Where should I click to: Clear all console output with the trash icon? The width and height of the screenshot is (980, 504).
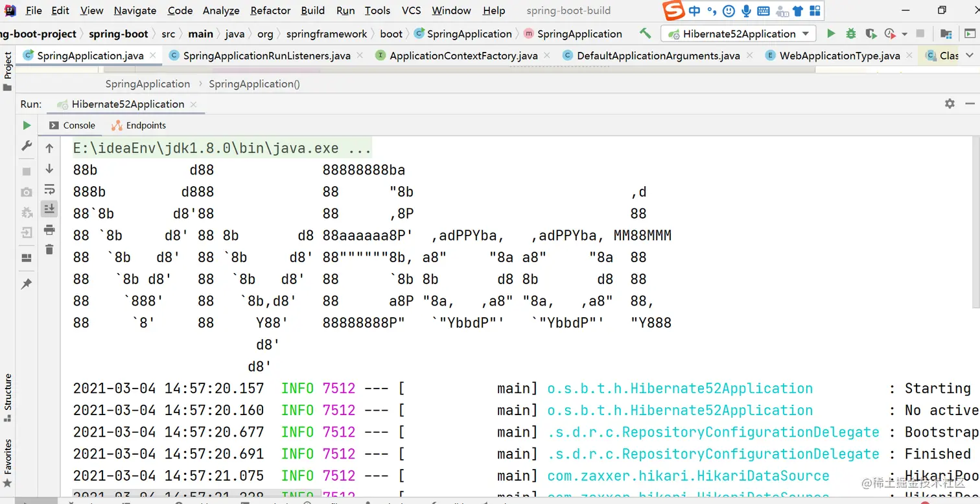[49, 249]
